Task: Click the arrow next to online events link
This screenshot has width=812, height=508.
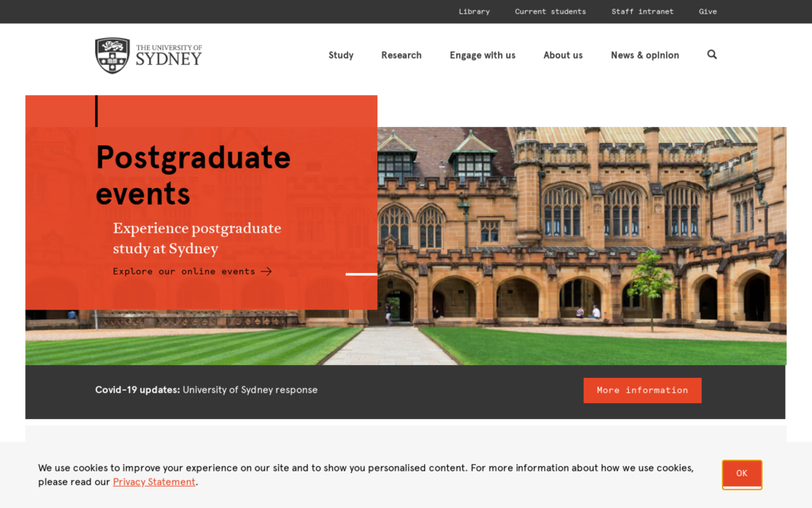Action: click(x=267, y=271)
